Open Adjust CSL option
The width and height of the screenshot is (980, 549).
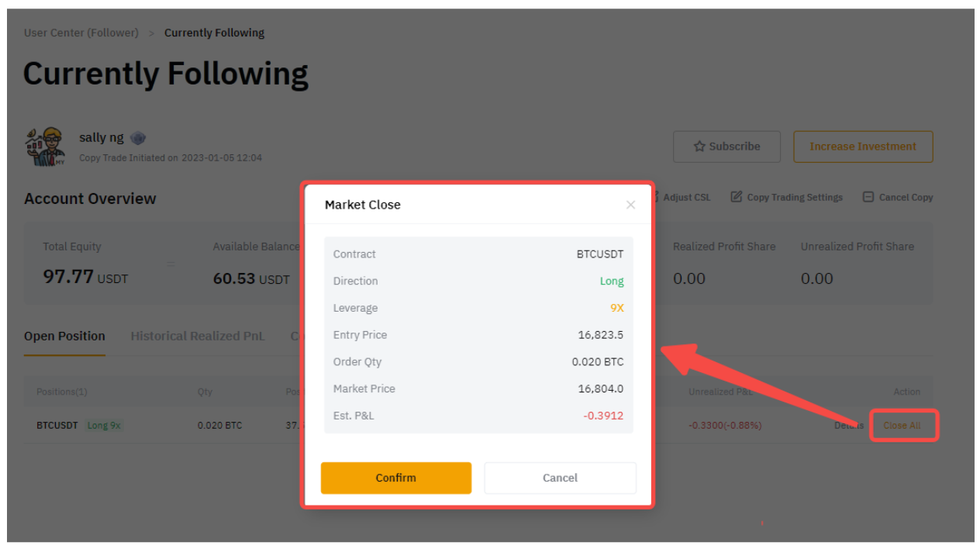click(685, 197)
